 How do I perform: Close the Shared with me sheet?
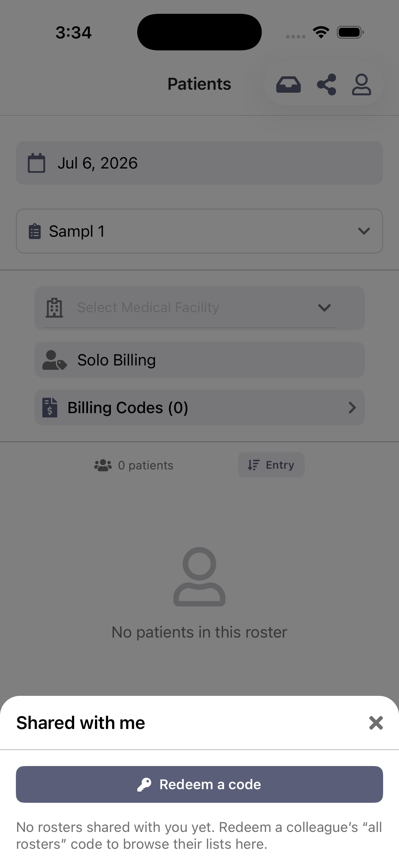(376, 723)
